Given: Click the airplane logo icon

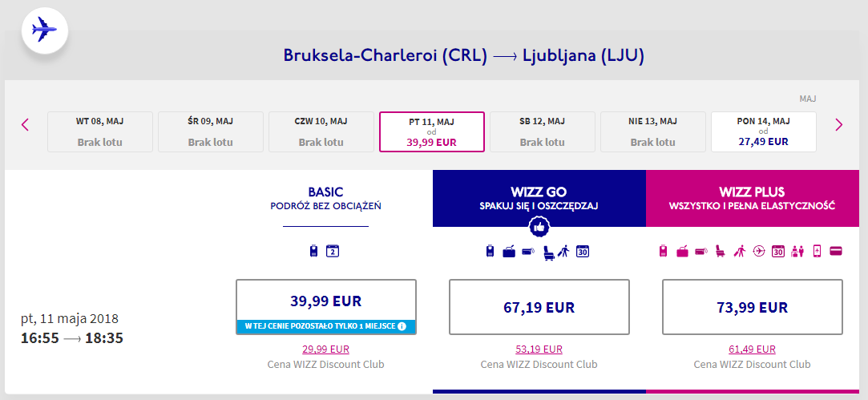Looking at the screenshot, I should [45, 30].
